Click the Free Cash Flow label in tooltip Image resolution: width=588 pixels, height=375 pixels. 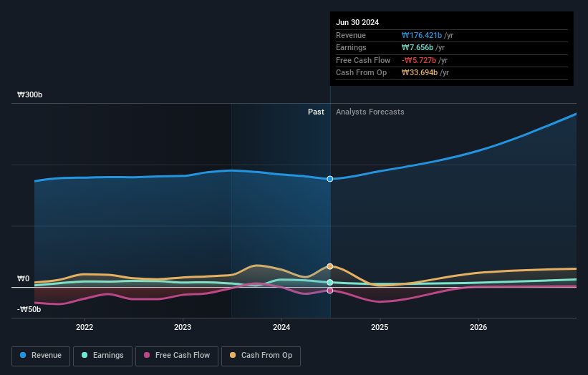363,60
